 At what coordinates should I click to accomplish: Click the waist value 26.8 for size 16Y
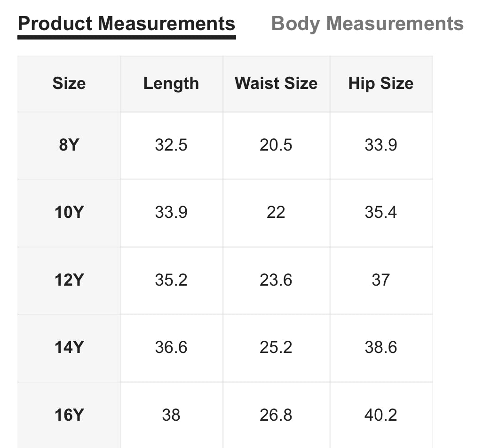pyautogui.click(x=276, y=416)
